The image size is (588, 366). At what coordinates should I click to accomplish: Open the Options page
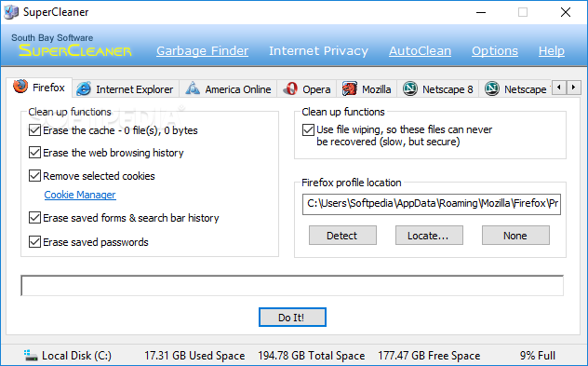[495, 50]
